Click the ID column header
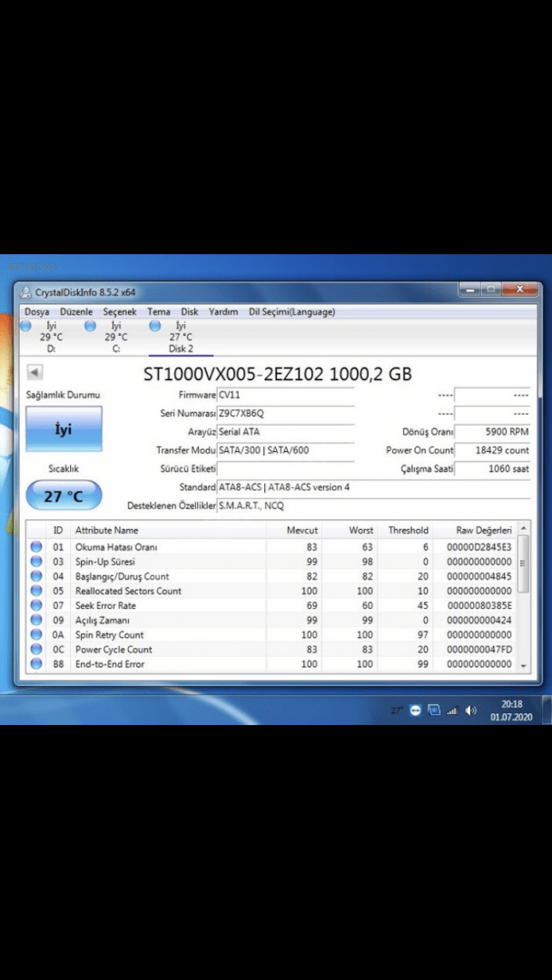552x980 pixels. [x=58, y=530]
